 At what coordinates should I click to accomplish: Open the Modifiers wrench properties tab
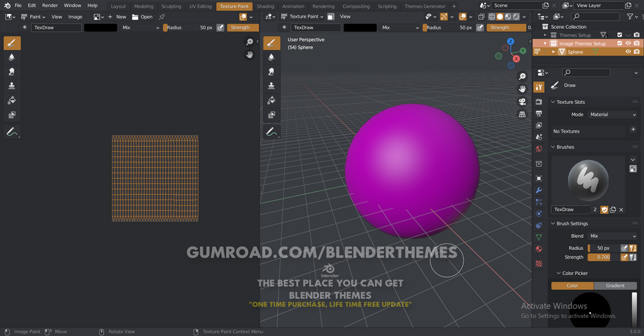coord(539,190)
